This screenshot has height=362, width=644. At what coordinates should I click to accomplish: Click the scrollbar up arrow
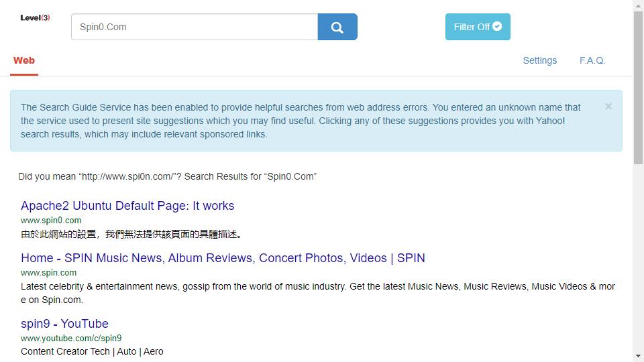638,5
